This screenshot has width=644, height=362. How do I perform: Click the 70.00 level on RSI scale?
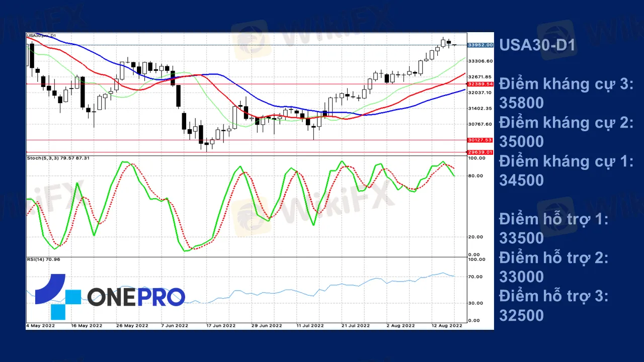point(475,277)
